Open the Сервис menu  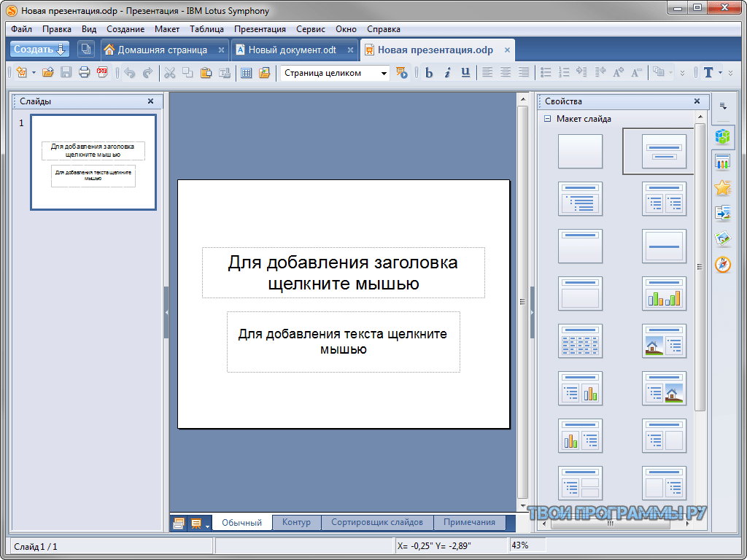pyautogui.click(x=311, y=29)
